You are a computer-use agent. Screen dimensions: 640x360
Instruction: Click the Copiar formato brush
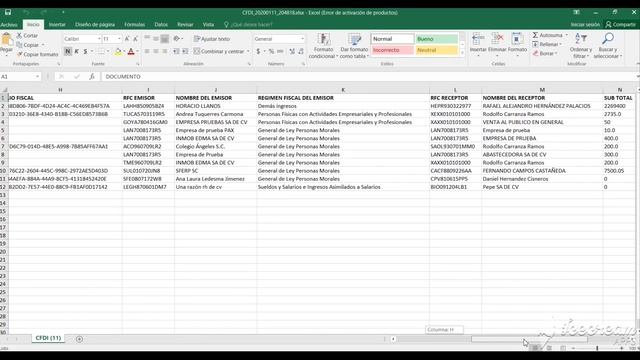pos(19,54)
